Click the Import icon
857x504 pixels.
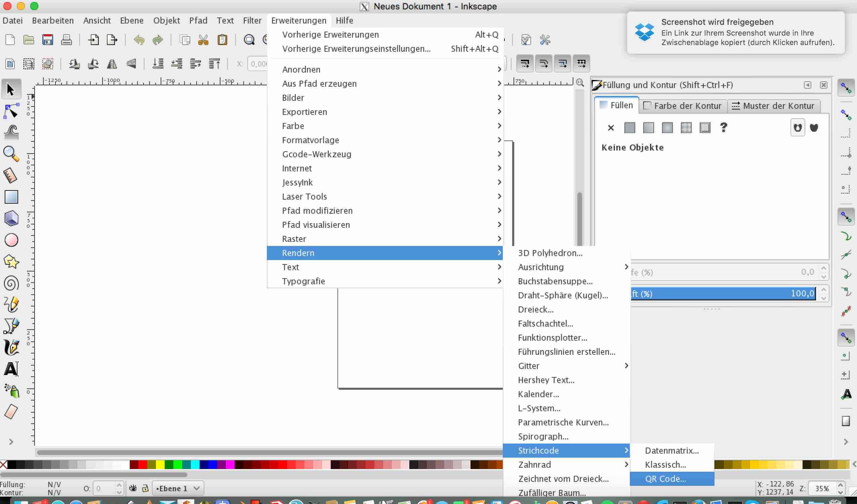93,40
